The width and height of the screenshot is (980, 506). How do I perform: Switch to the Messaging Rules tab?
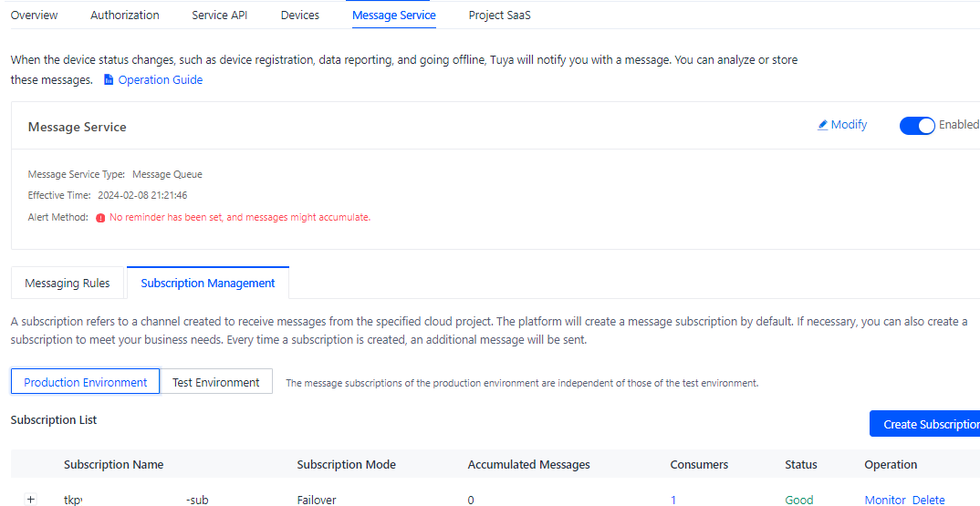pos(68,283)
